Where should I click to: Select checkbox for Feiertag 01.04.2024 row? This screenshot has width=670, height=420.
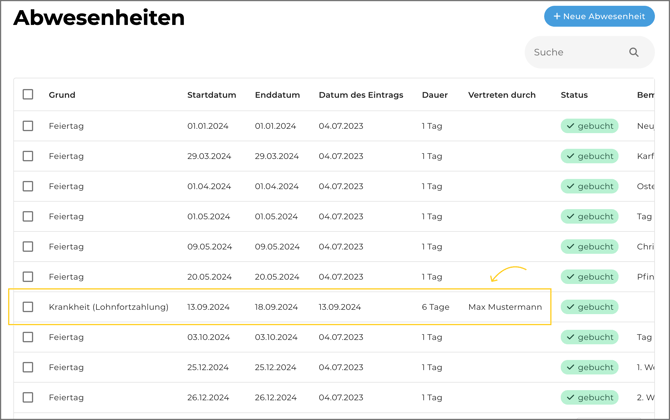click(x=28, y=186)
